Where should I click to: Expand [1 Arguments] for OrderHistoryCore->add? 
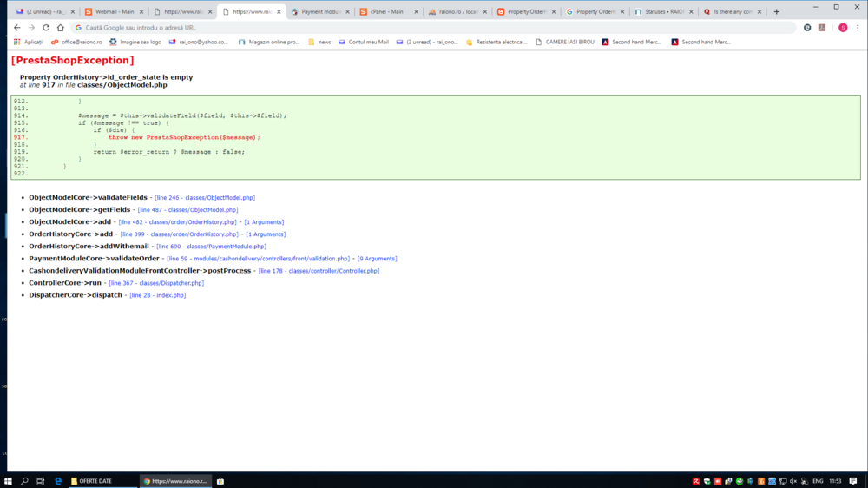(266, 234)
